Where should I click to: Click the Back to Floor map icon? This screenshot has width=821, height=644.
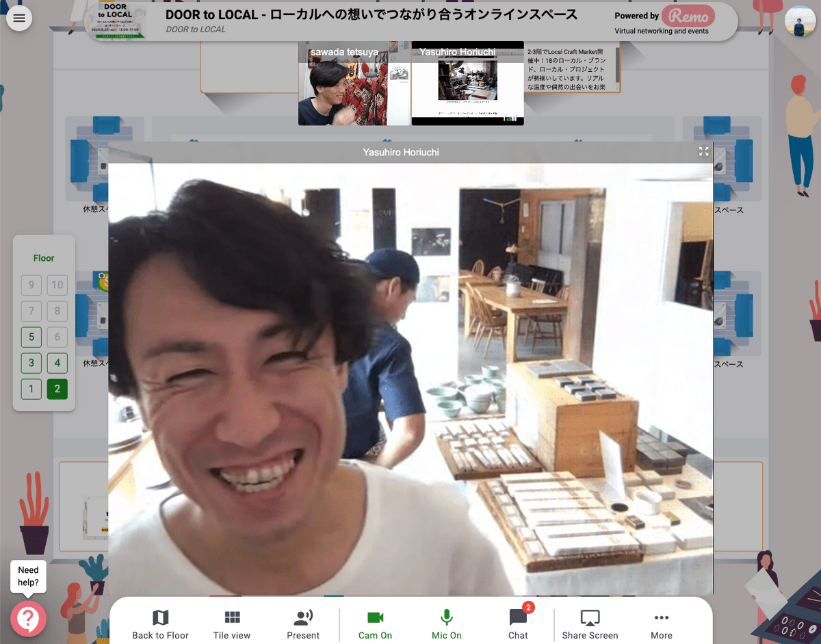tap(161, 618)
